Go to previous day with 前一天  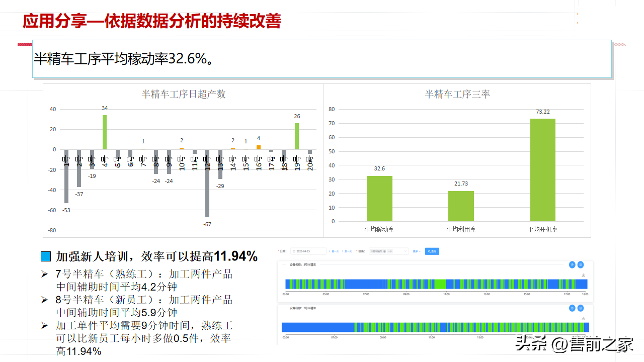(x=334, y=251)
